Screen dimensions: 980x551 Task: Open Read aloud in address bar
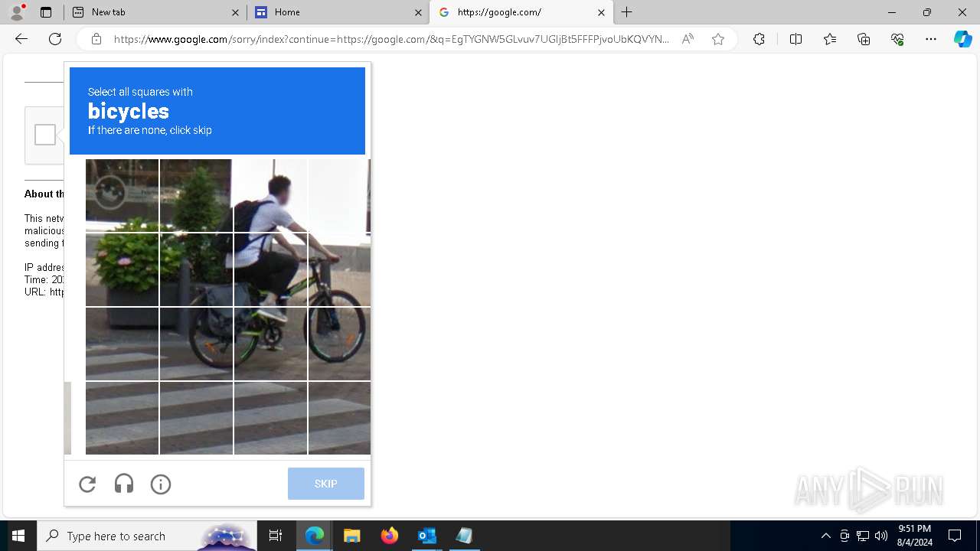coord(688,39)
